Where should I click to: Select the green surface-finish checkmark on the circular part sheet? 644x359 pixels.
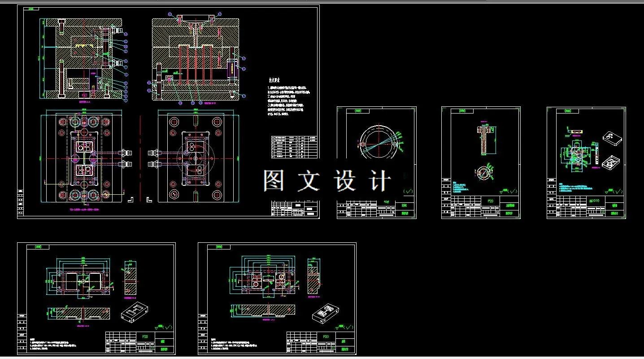[408, 191]
